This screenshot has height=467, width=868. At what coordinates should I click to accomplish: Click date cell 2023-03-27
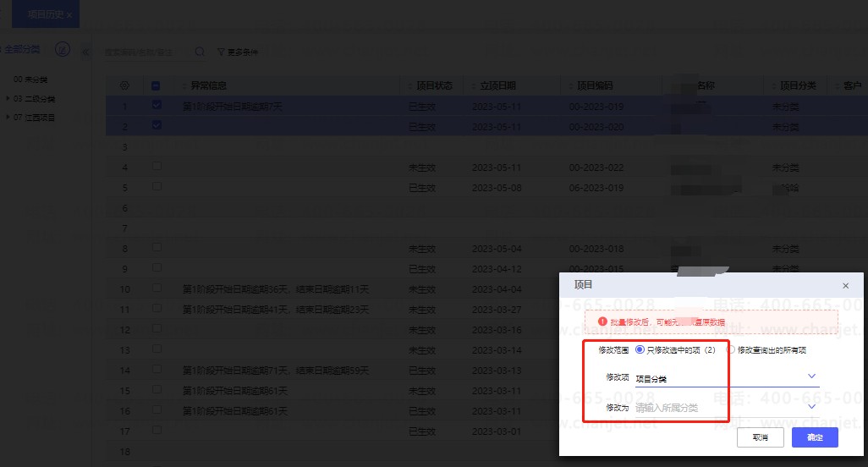[497, 310]
